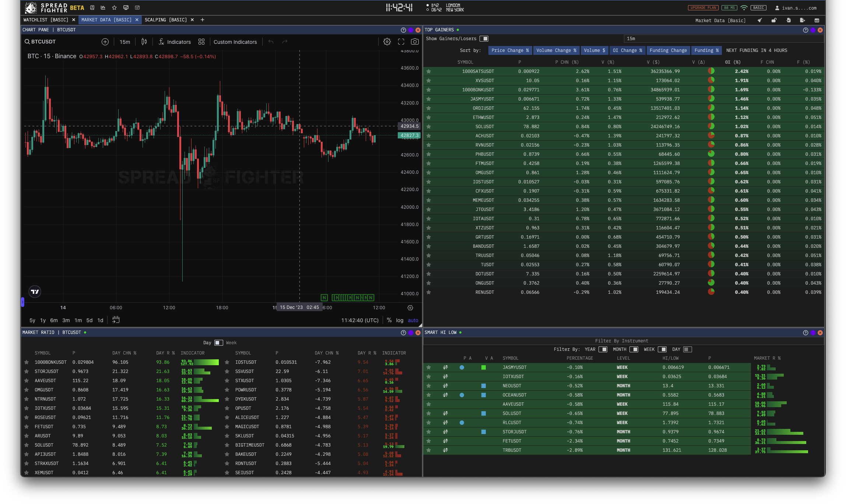The height and width of the screenshot is (504, 846).
Task: Open go-to-date calendar icon below chart
Action: (116, 320)
